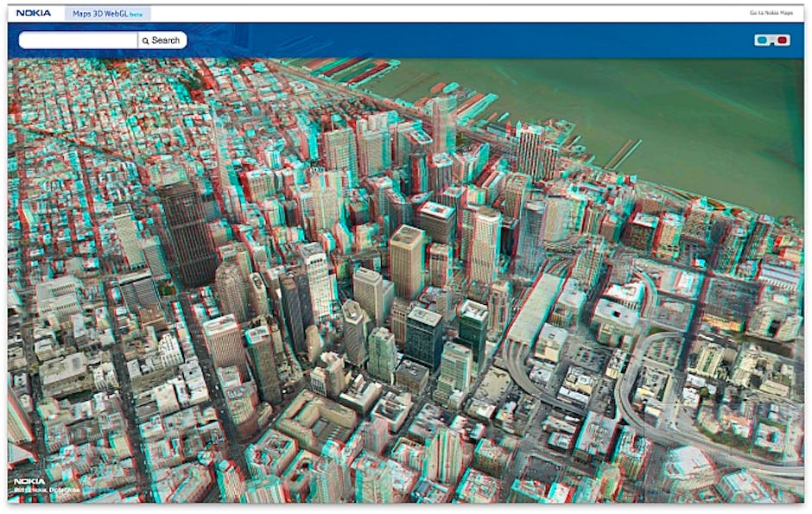Select the Maps 3D WebGL tab
812x514 pixels.
(x=100, y=14)
